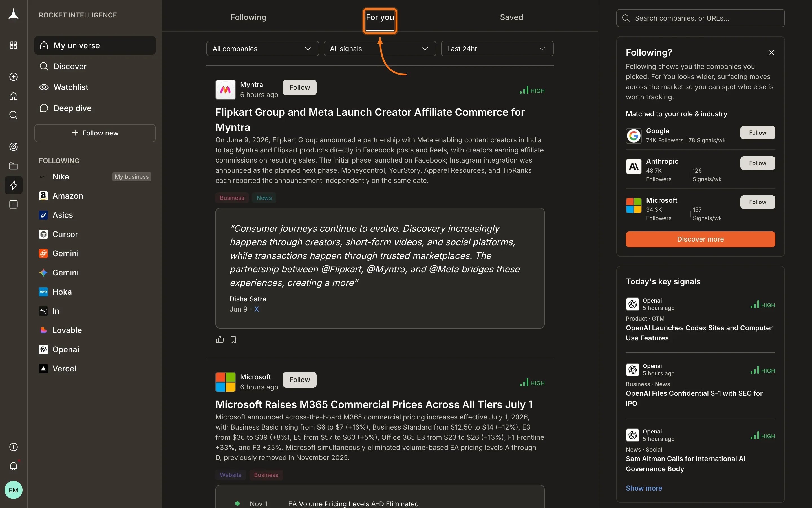The height and width of the screenshot is (508, 812).
Task: Click the Follow new button
Action: [95, 133]
